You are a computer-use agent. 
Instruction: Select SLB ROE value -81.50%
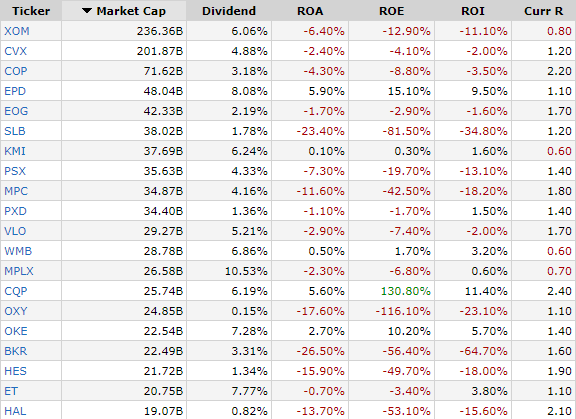[406, 131]
